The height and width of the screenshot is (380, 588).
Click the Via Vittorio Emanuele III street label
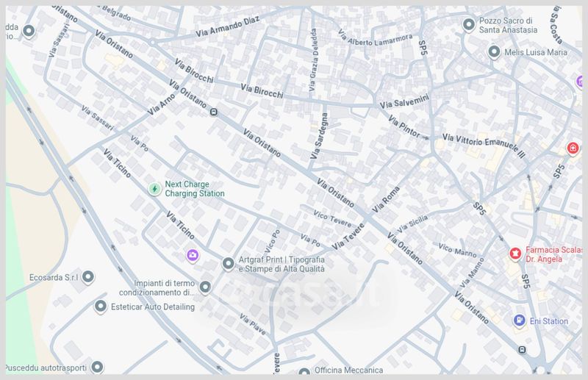pos(484,146)
